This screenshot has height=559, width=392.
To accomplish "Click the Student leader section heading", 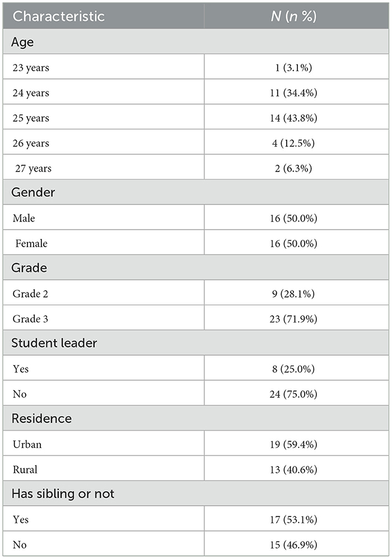I will coord(54,343).
